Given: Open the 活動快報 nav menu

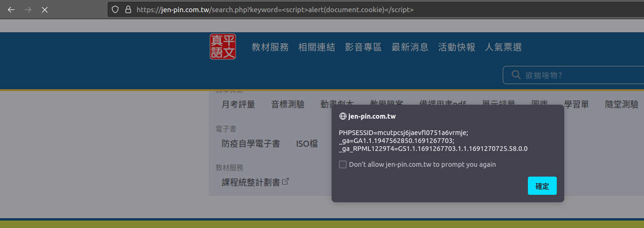Looking at the screenshot, I should pos(457,47).
